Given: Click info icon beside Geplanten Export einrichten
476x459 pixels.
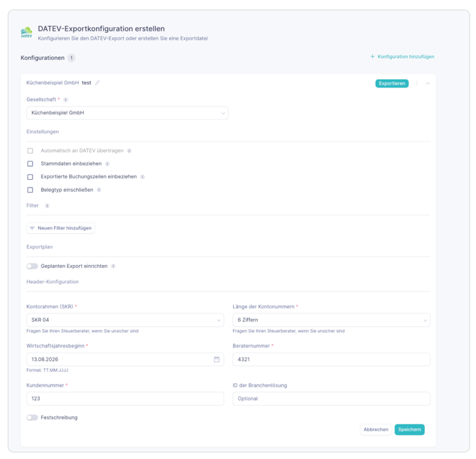Looking at the screenshot, I should [x=113, y=266].
